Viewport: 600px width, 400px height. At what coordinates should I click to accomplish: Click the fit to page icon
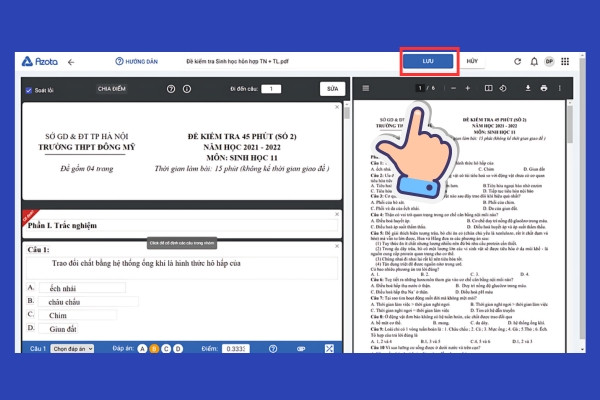[x=488, y=88]
